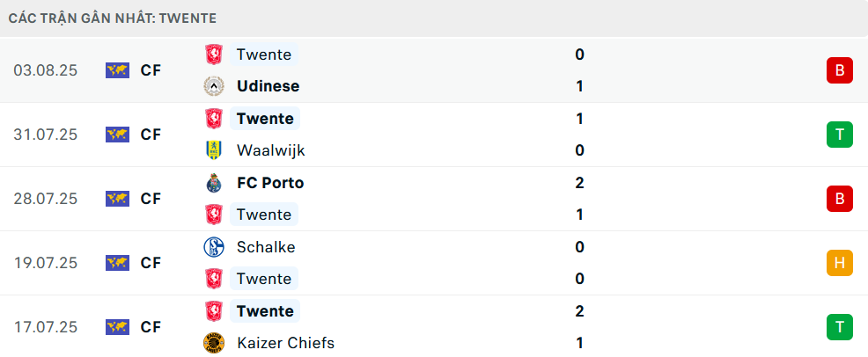The image size is (868, 357).
Task: Click the FC Porto club crest
Action: point(213,183)
